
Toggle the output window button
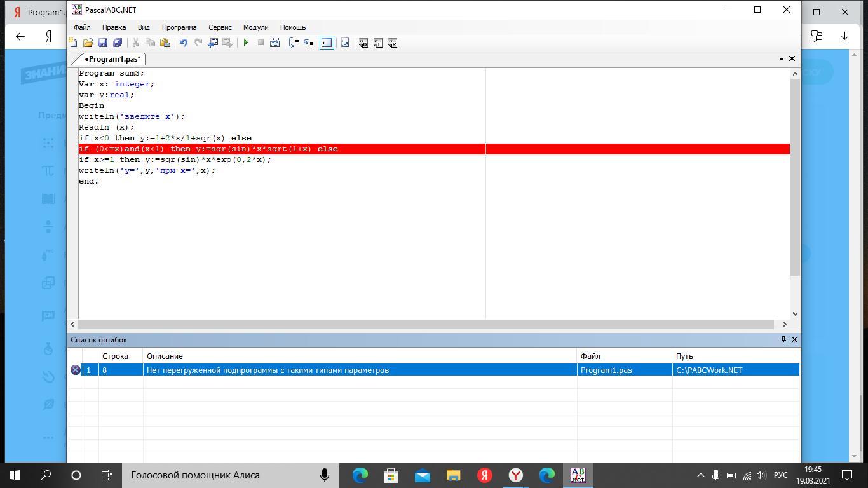[326, 43]
